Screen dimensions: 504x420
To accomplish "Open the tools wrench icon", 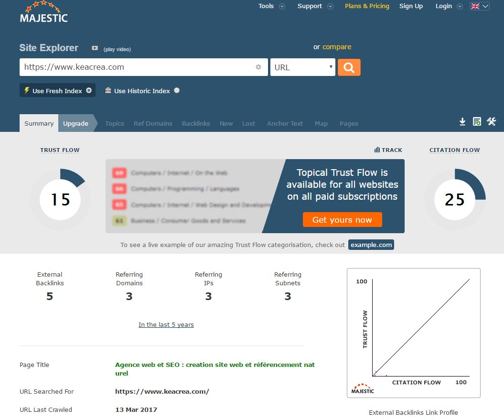I will [491, 121].
